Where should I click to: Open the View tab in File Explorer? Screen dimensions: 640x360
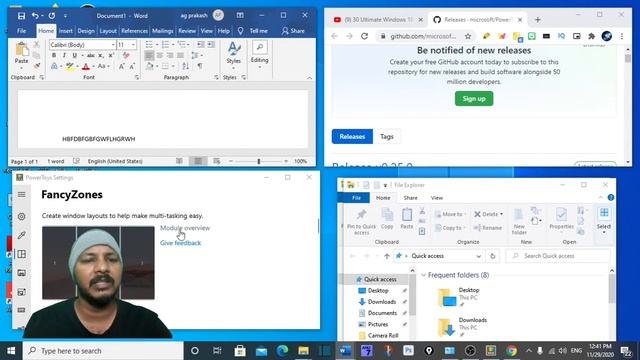click(436, 198)
